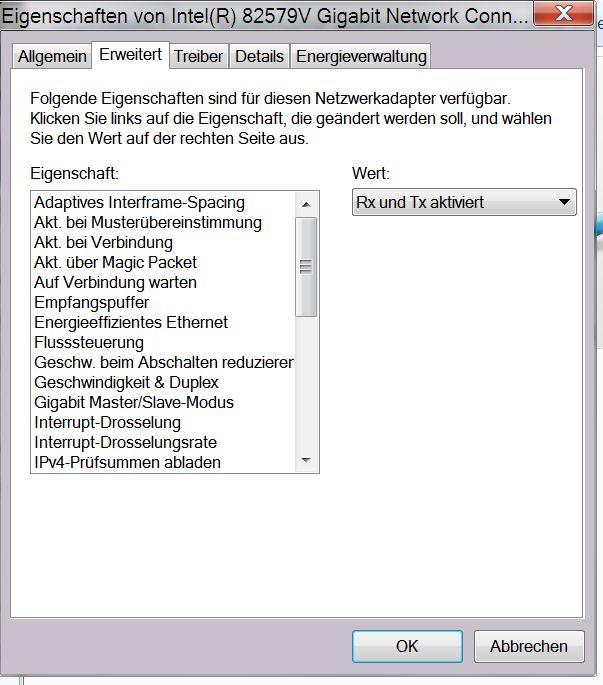Switch to the Allgemein tab
This screenshot has height=685, width=603.
(x=52, y=56)
